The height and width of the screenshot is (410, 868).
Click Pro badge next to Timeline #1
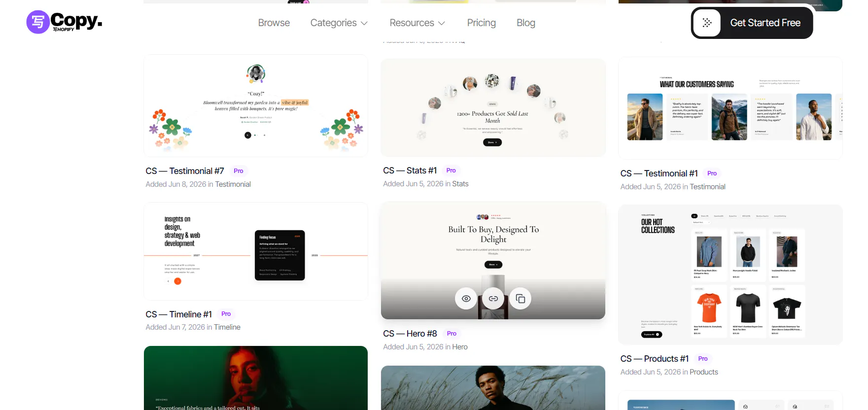(226, 314)
